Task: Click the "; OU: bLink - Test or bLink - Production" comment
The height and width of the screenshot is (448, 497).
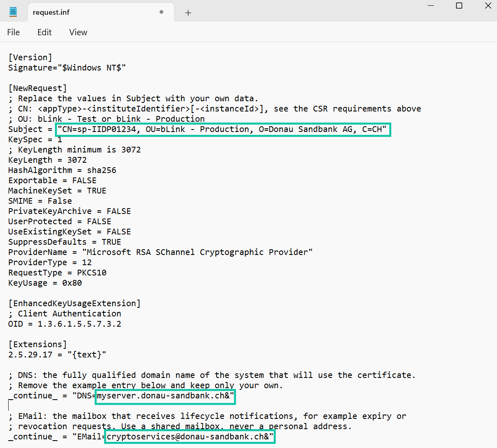Action: pos(107,119)
